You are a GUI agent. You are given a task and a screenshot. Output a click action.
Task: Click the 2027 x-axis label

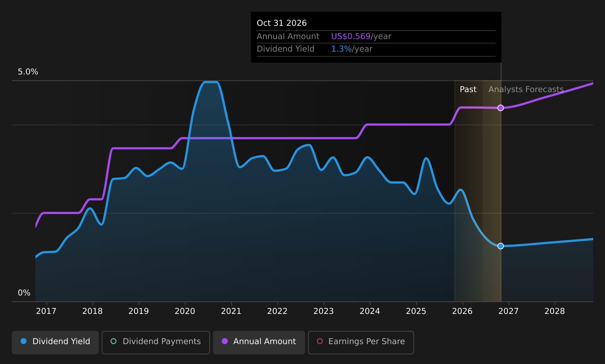[508, 311]
